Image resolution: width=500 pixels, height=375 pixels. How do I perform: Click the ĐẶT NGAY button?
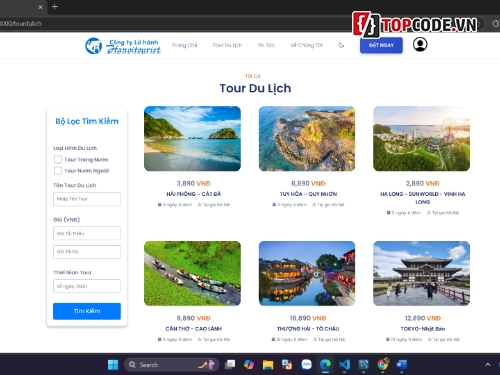tap(381, 45)
